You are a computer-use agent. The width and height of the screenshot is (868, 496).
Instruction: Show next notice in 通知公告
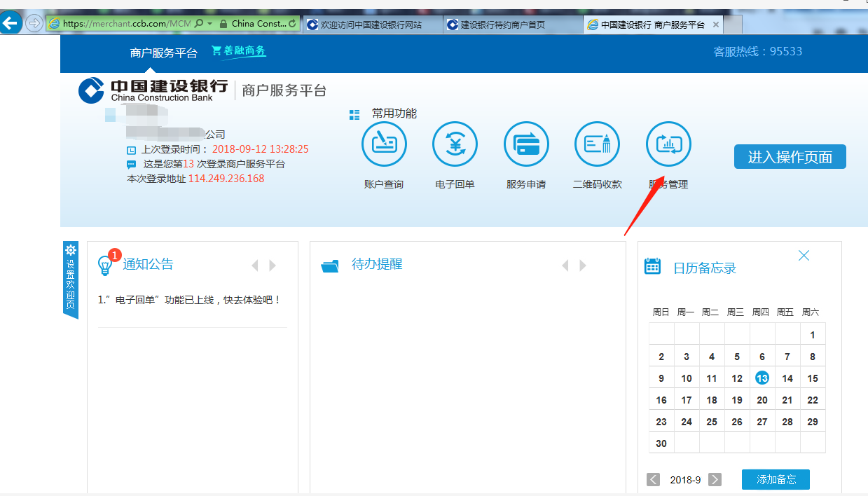pyautogui.click(x=273, y=266)
